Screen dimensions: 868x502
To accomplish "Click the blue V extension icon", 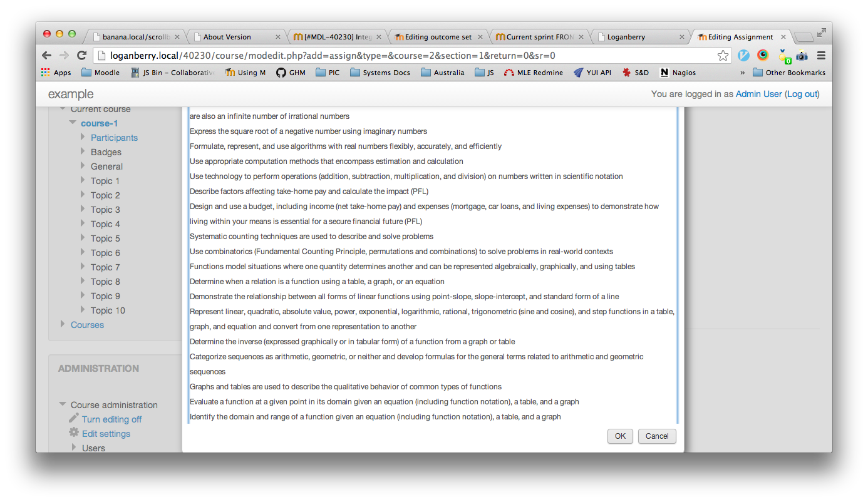I will click(743, 55).
